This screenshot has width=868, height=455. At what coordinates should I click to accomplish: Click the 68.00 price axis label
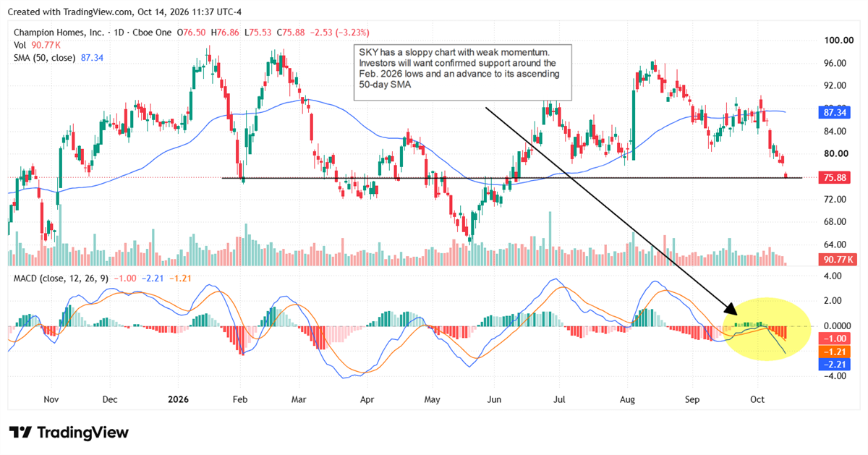click(836, 221)
